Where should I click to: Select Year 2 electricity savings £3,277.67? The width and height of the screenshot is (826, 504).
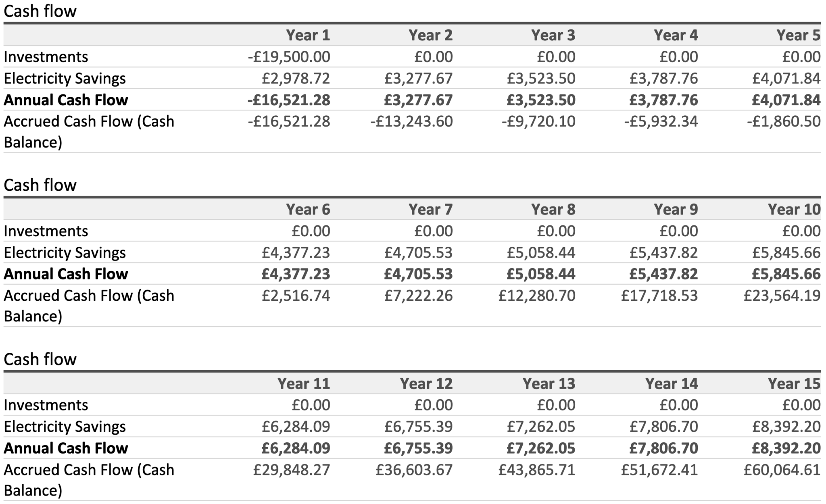coord(418,78)
